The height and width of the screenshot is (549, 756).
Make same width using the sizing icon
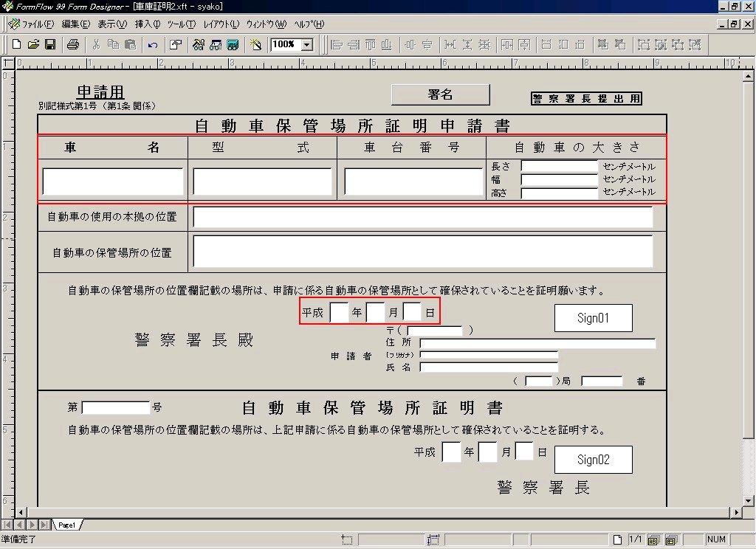(546, 45)
